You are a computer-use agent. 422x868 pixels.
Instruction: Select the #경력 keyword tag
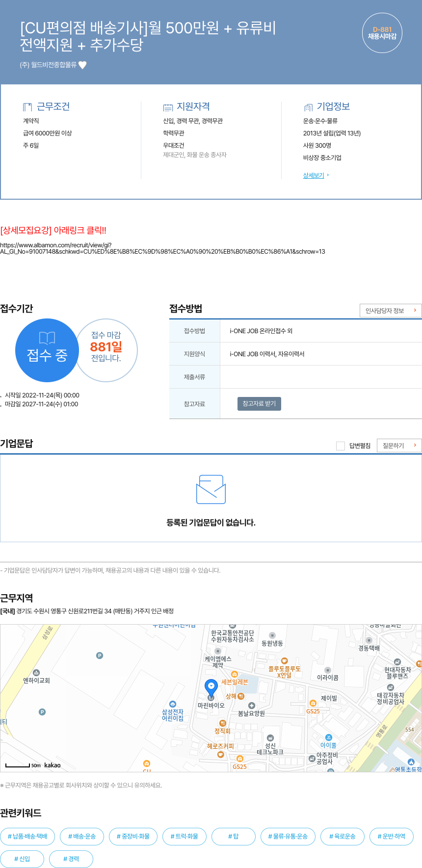pyautogui.click(x=71, y=859)
